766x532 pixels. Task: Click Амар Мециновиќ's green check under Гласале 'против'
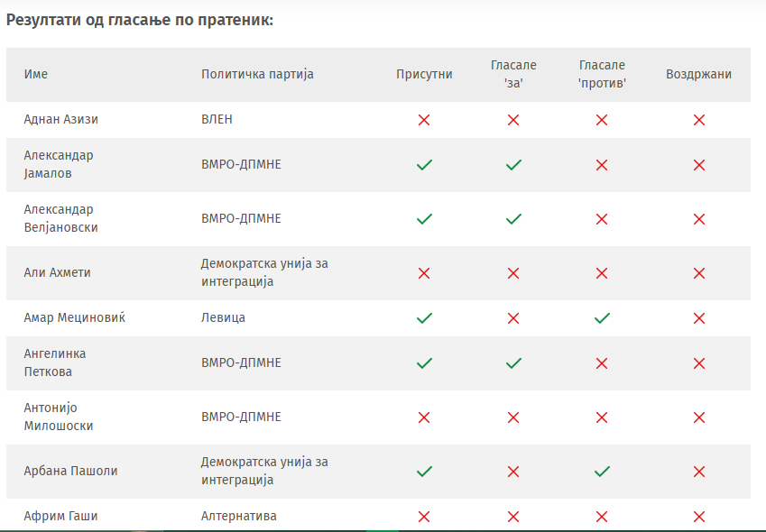(602, 318)
